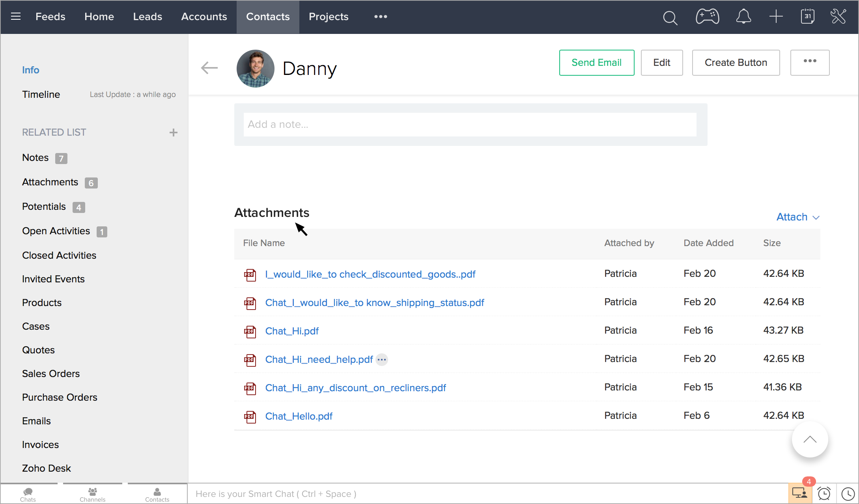Click the Send Email button

(x=596, y=62)
